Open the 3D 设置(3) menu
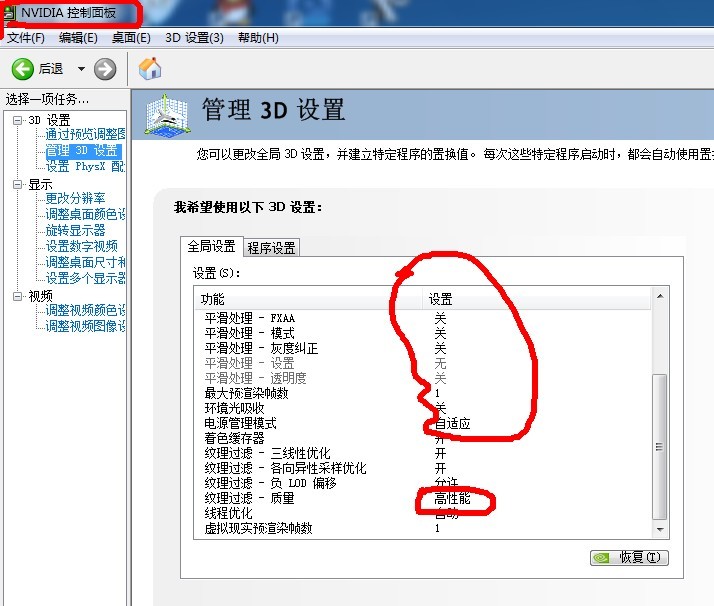Screen dimensions: 714x606 click(194, 38)
